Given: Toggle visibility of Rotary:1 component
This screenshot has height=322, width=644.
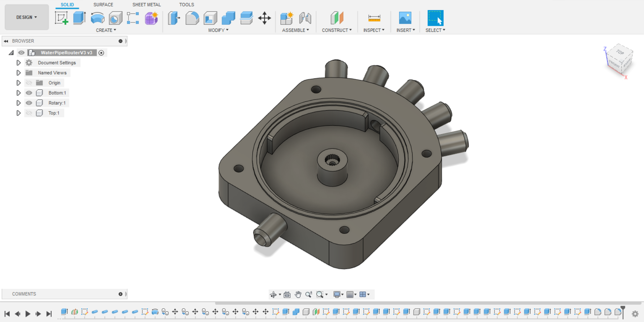Looking at the screenshot, I should [x=29, y=103].
